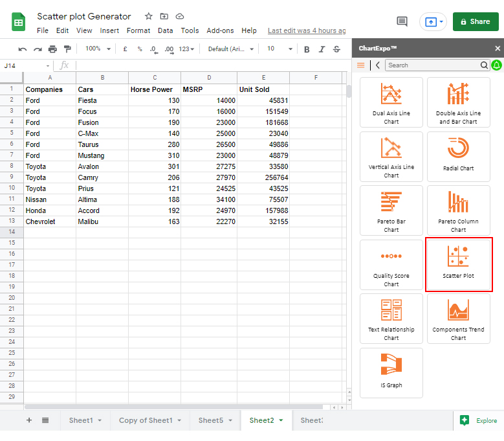
Task: Toggle bold formatting
Action: click(x=307, y=49)
